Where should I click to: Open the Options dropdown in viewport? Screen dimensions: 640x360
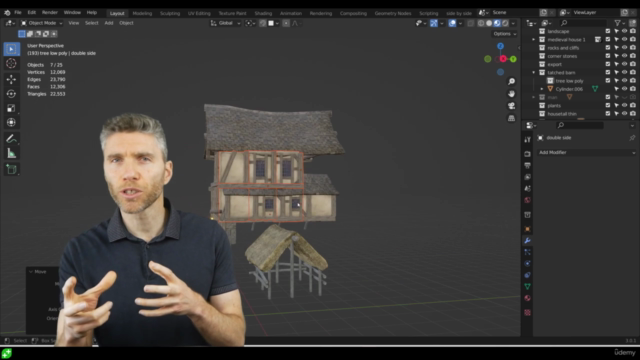(x=505, y=34)
